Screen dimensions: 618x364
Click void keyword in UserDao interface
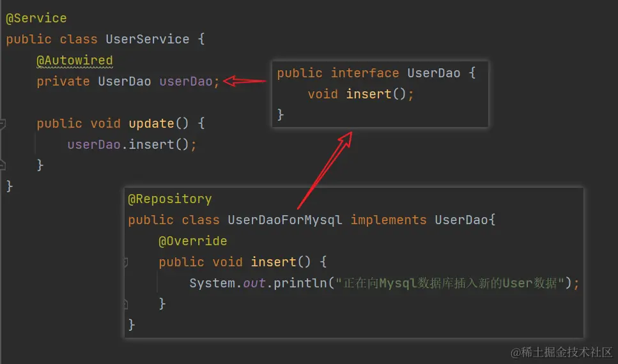323,94
